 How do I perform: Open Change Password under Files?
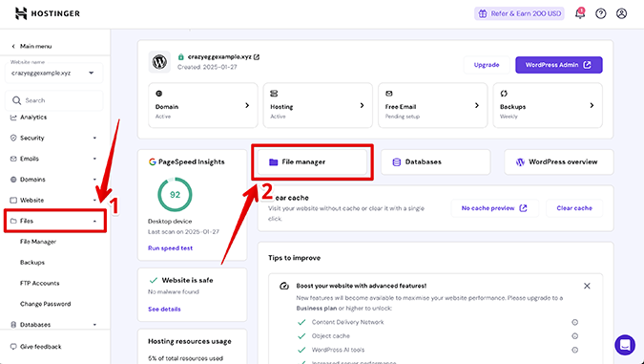[x=45, y=304]
